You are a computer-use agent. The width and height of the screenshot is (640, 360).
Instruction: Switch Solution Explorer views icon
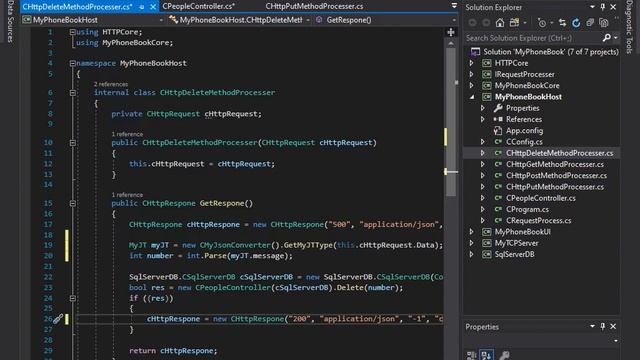point(514,23)
